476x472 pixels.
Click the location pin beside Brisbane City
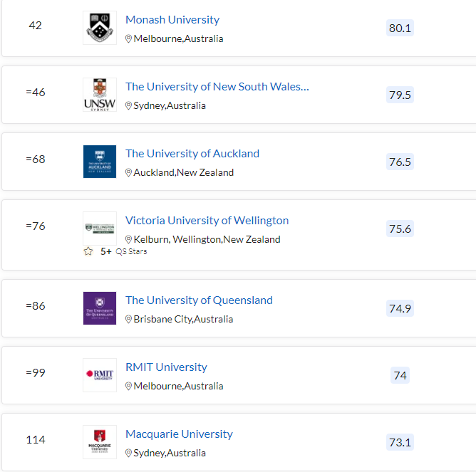[128, 319]
